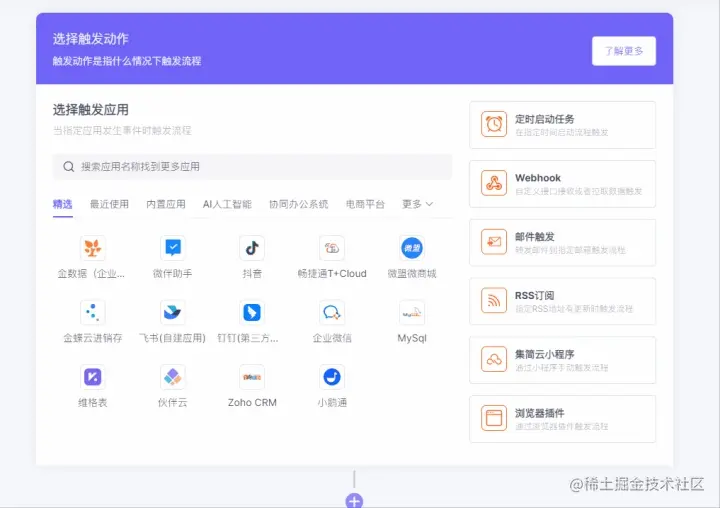Viewport: 720px width, 508px height.
Task: Select the 金蝶云进销存 app icon
Action: click(92, 312)
